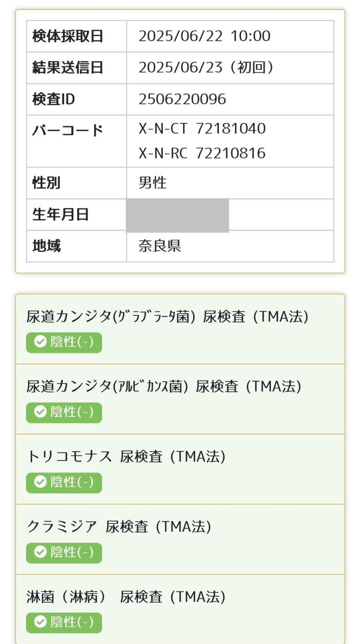The width and height of the screenshot is (360, 644).
Task: Select the 検査ID value 2506220096
Action: tap(182, 99)
